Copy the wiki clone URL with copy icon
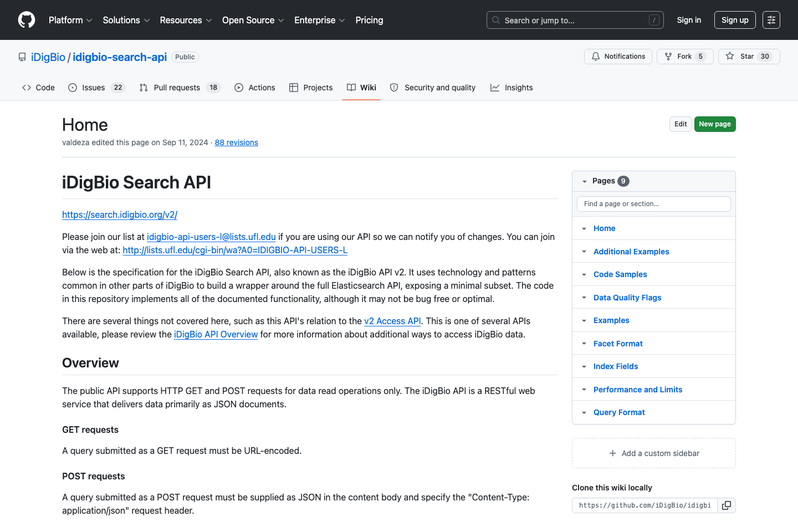Image resolution: width=798 pixels, height=532 pixels. click(x=726, y=505)
